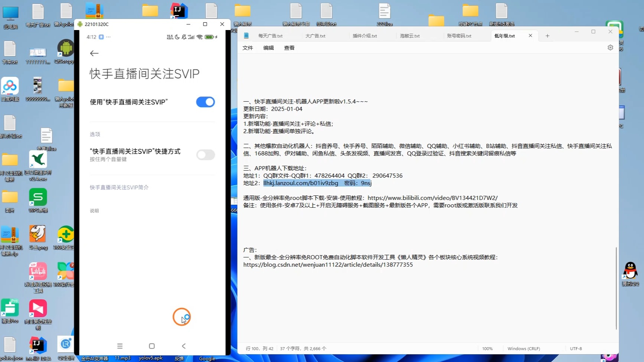
Task: Click the bilibili video tutorial URL
Action: tap(433, 198)
